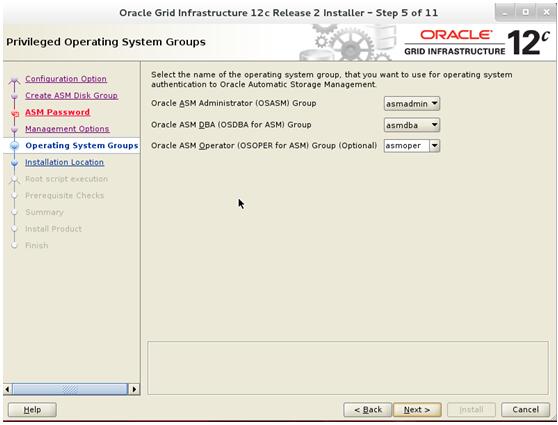Click the sidebar scrollbar right arrow

[x=134, y=389]
